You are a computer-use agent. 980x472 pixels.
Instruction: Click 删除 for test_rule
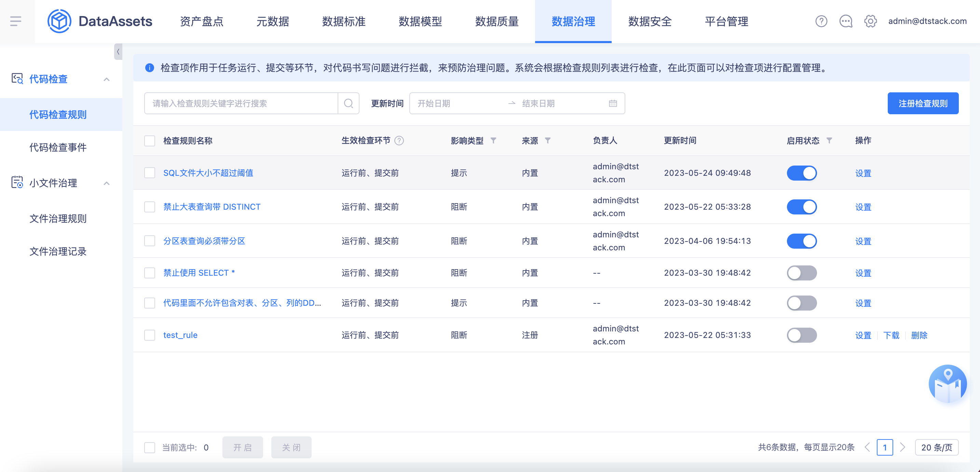[x=919, y=335]
